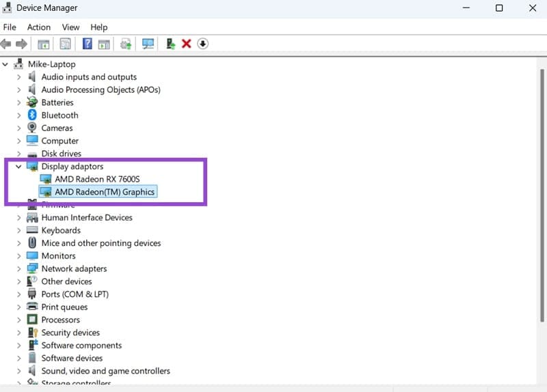Click Scan for hardware changes monitor icon

coord(148,44)
